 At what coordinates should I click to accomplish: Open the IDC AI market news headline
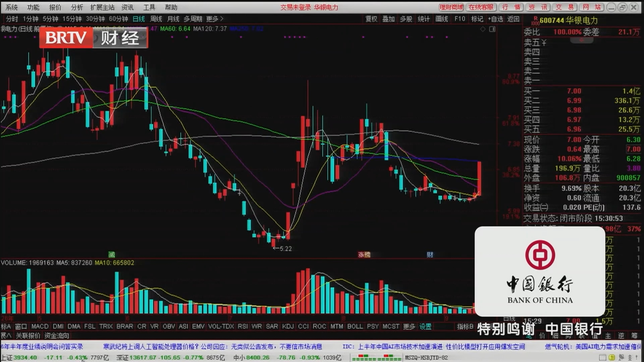434,347
